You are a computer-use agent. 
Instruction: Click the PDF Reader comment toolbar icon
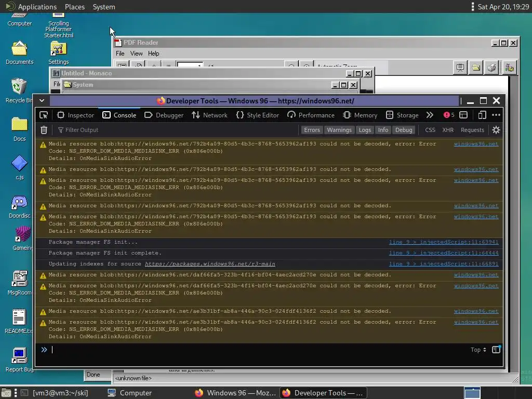[460, 68]
